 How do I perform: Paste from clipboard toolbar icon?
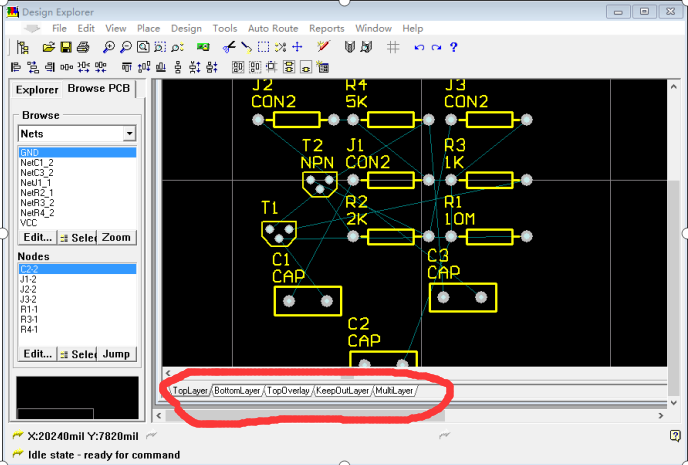point(246,47)
